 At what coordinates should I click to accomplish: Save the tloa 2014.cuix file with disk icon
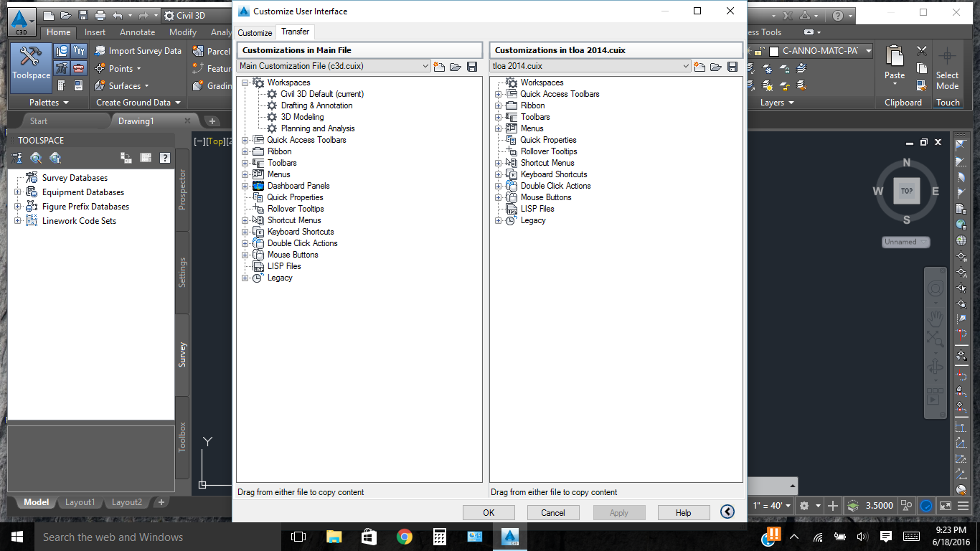732,67
